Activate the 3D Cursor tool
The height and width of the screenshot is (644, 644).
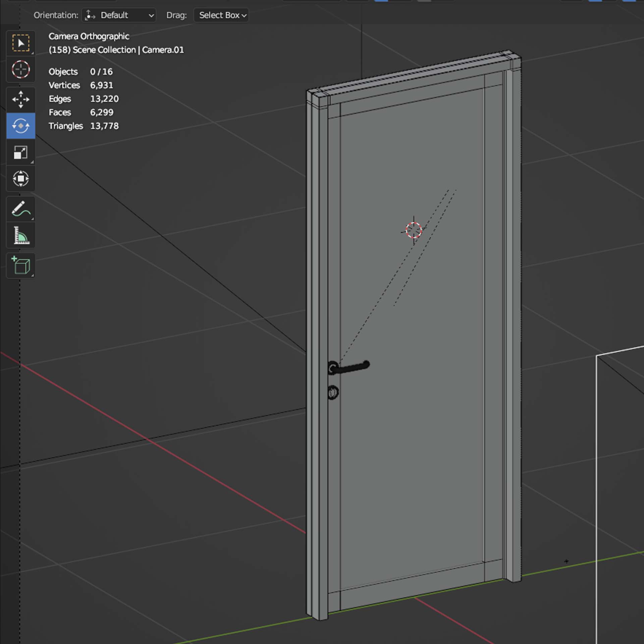pos(21,70)
